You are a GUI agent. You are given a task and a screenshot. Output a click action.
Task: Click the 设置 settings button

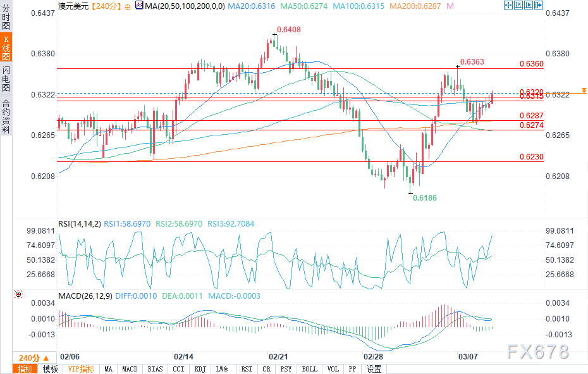pos(374,369)
